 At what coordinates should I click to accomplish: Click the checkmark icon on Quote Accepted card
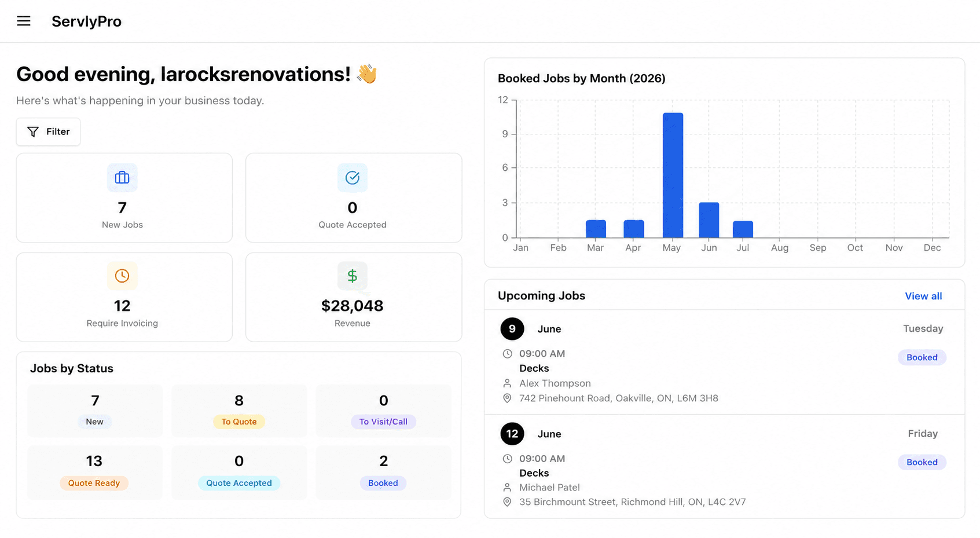tap(353, 178)
